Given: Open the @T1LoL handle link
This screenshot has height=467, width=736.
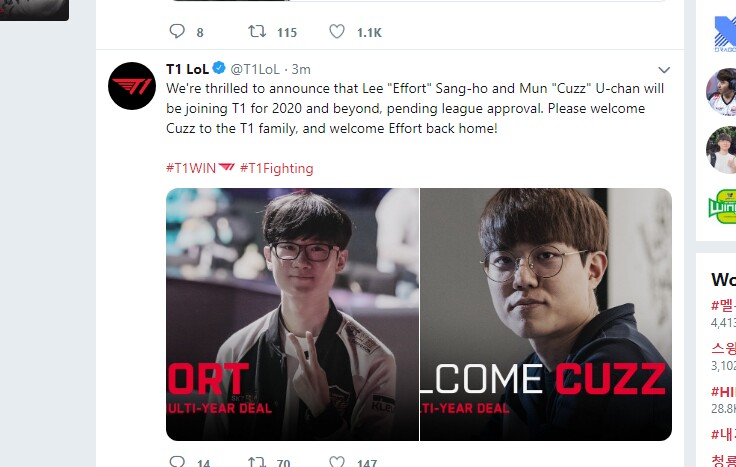Looking at the screenshot, I should click(x=255, y=69).
